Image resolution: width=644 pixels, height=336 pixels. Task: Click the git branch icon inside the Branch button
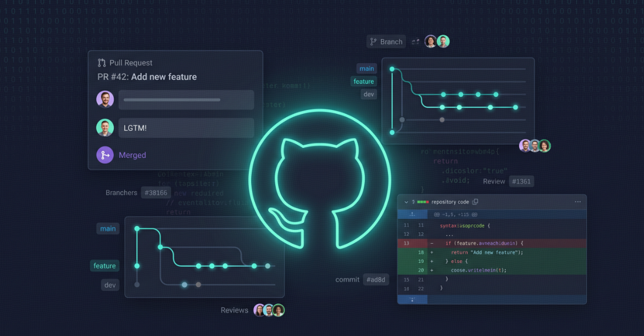tap(373, 42)
